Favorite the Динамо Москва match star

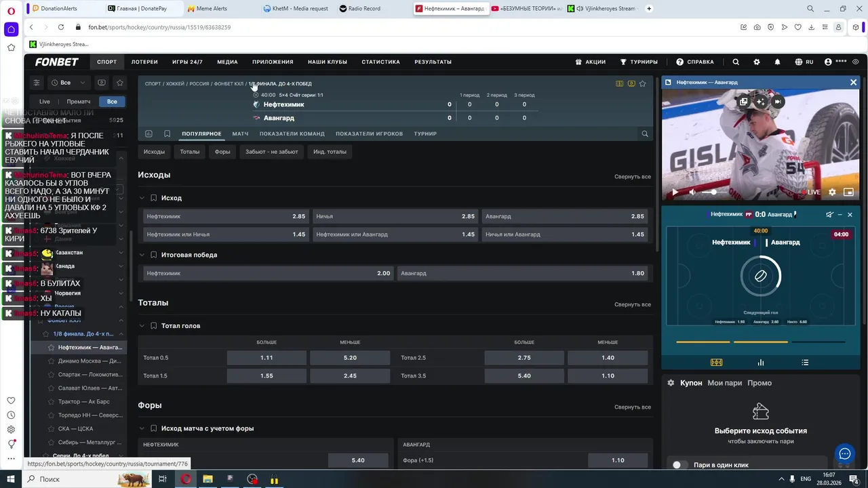click(x=51, y=361)
